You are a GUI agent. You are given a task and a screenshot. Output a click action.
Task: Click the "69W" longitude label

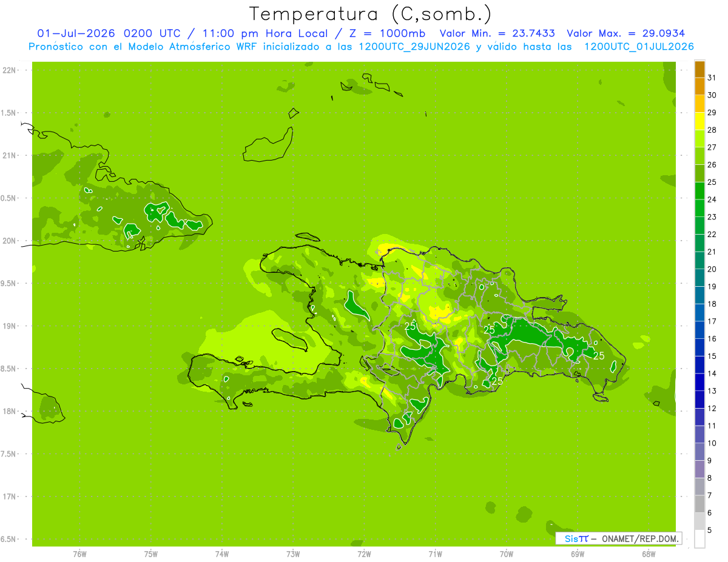[578, 554]
